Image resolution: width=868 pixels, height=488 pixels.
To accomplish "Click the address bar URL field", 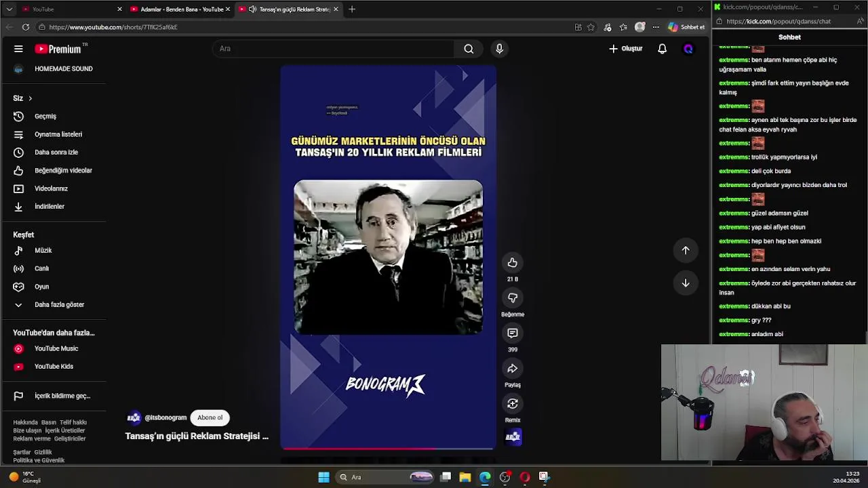I will [298, 27].
